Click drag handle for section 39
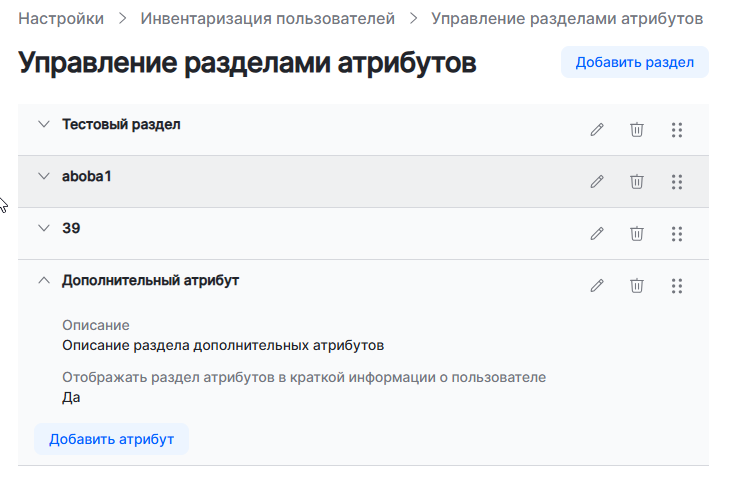 (677, 233)
